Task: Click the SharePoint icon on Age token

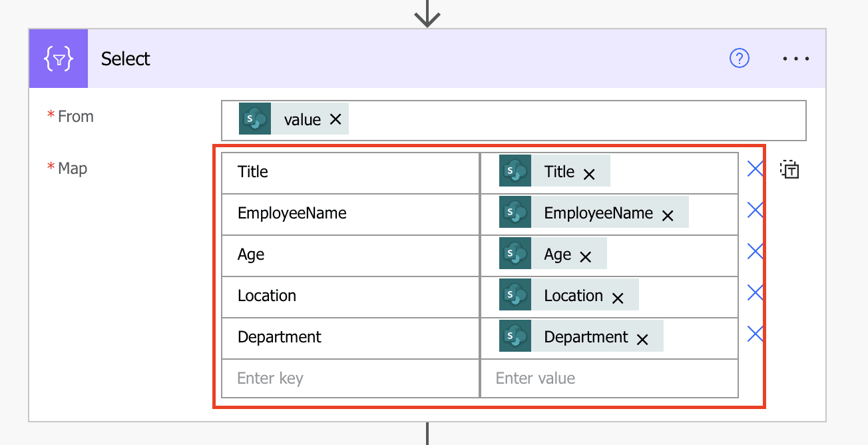Action: [x=515, y=253]
